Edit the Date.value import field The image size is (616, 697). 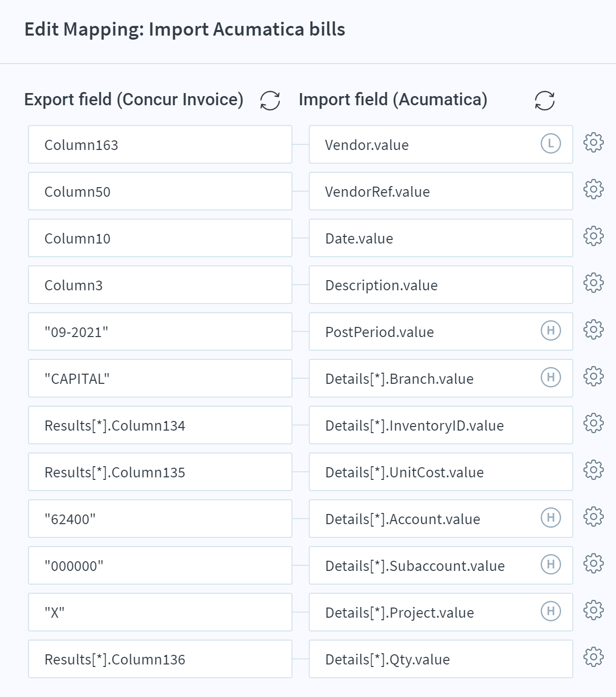pyautogui.click(x=441, y=238)
